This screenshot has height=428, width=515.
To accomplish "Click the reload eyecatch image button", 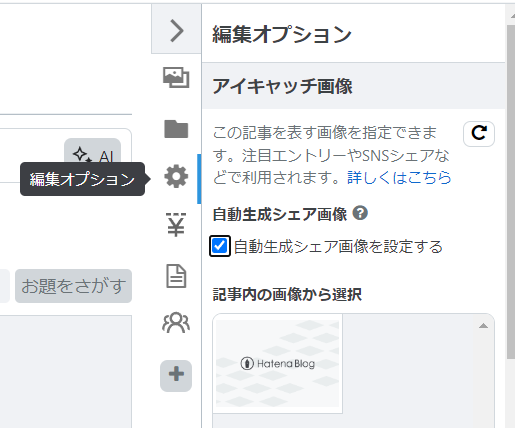I will coord(479,134).
